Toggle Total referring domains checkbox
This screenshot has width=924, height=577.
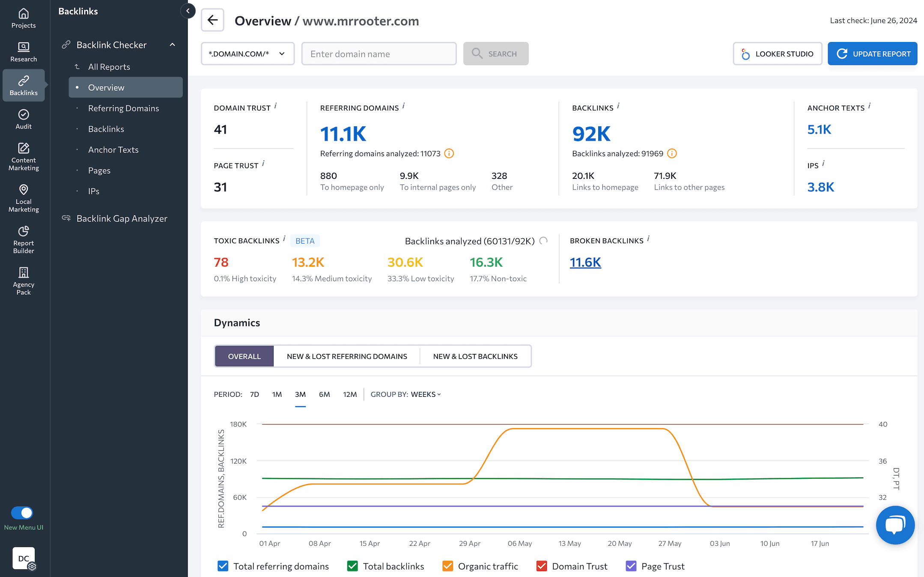click(224, 566)
